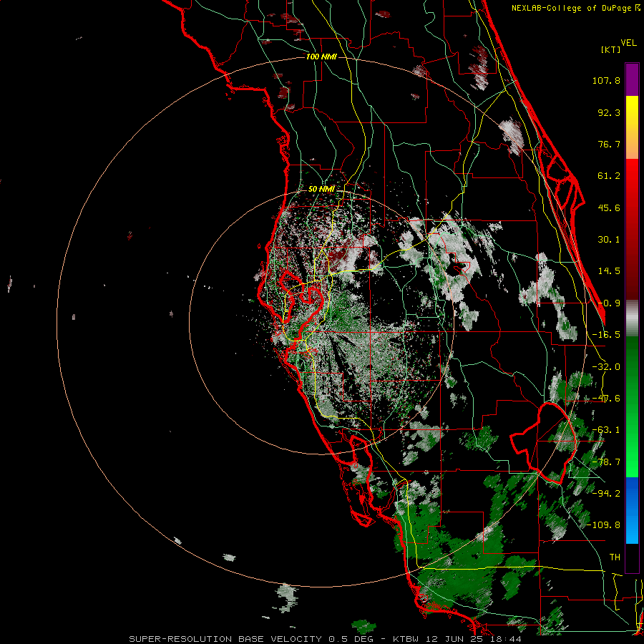Click the -0.9 velocity scale value
The height and width of the screenshot is (644, 644).
609,303
